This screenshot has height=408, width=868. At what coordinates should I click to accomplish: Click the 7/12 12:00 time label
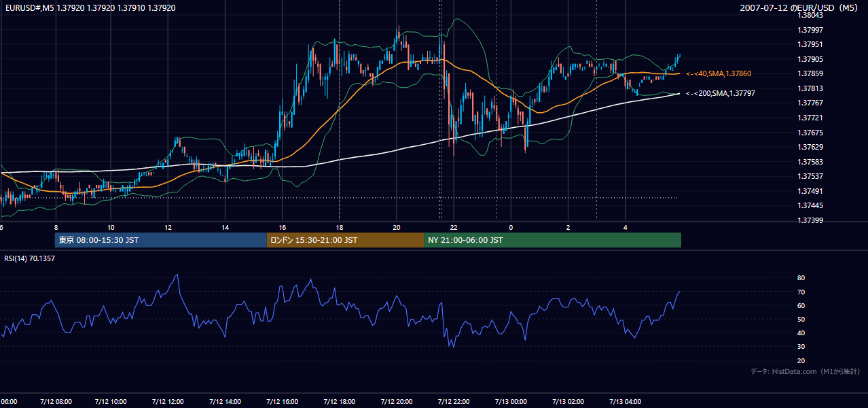click(x=169, y=402)
